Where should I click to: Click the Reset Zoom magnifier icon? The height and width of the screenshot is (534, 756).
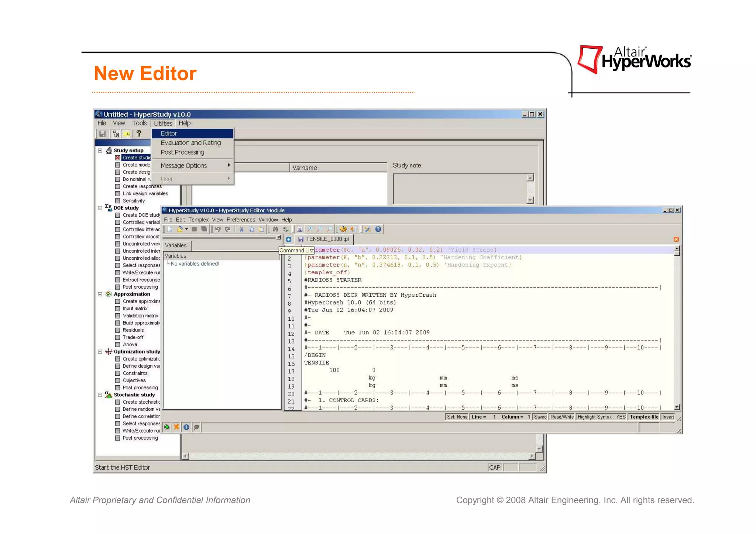point(329,229)
